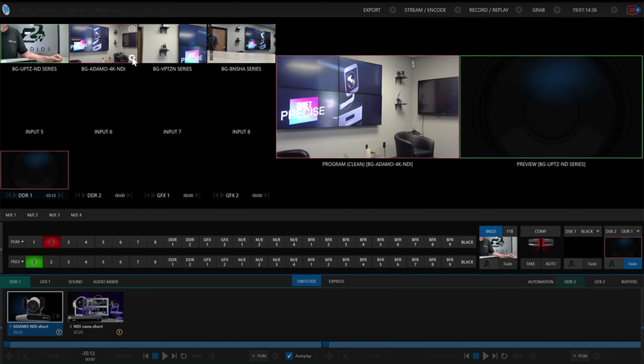Switch to the Audio Mixer tab
The width and height of the screenshot is (644, 364).
click(x=105, y=281)
